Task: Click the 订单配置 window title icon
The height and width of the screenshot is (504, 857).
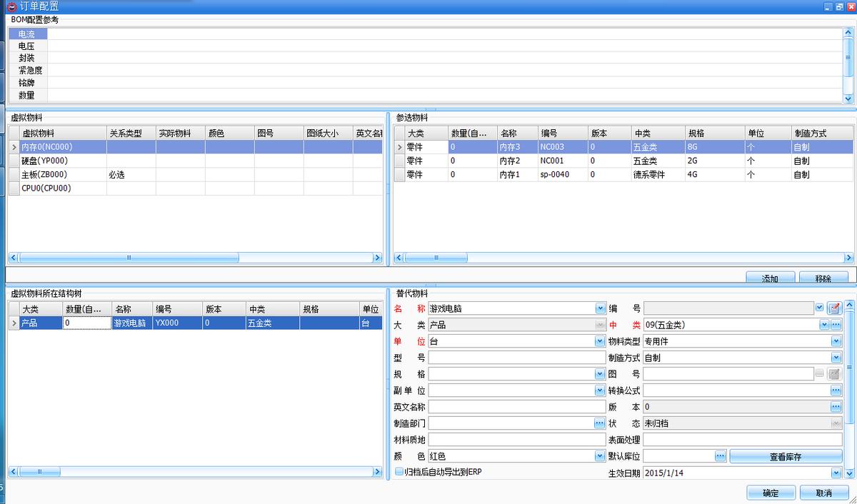Action: 11,6
